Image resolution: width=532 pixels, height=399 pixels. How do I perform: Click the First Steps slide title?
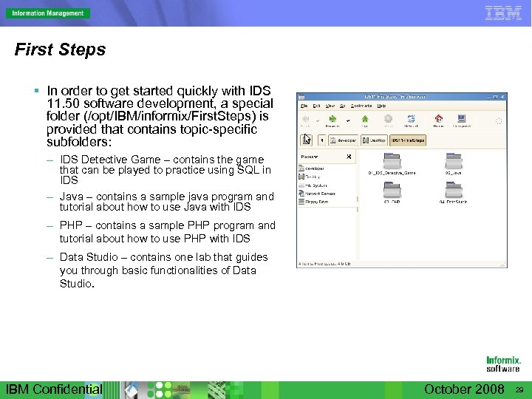point(60,50)
